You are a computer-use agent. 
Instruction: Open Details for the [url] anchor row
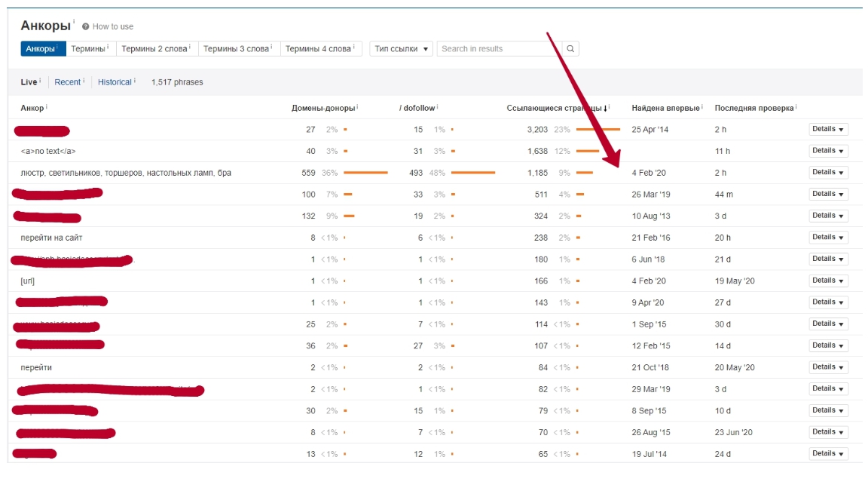point(828,281)
